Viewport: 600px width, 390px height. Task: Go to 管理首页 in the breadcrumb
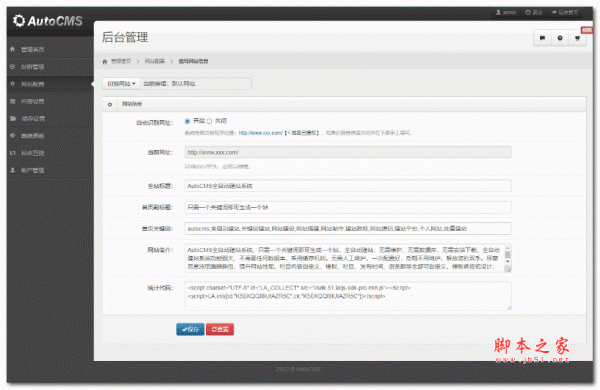click(x=121, y=61)
